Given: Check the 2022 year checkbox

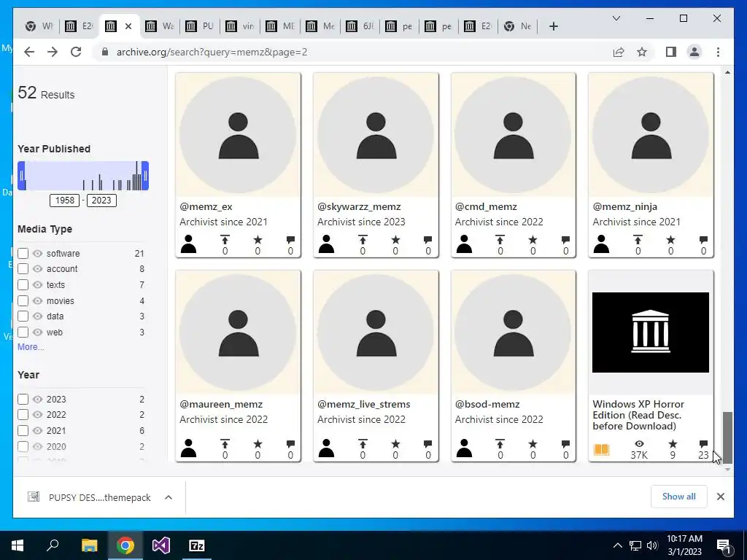Looking at the screenshot, I should click(23, 414).
